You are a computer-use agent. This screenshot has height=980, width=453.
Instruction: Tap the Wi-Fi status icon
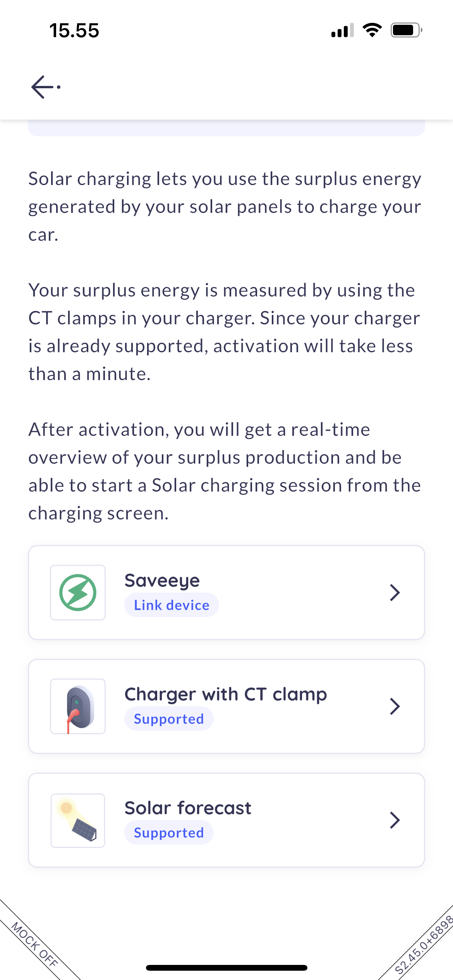[372, 30]
